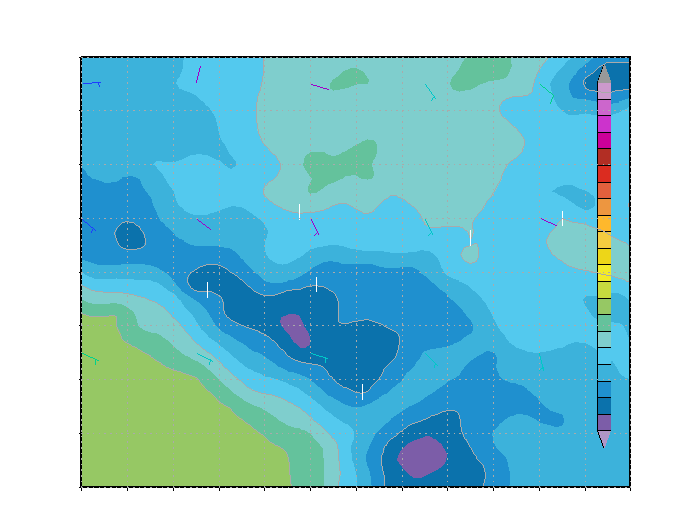Click the purple blob in map center
The width and height of the screenshot is (700, 530).
pos(296,330)
